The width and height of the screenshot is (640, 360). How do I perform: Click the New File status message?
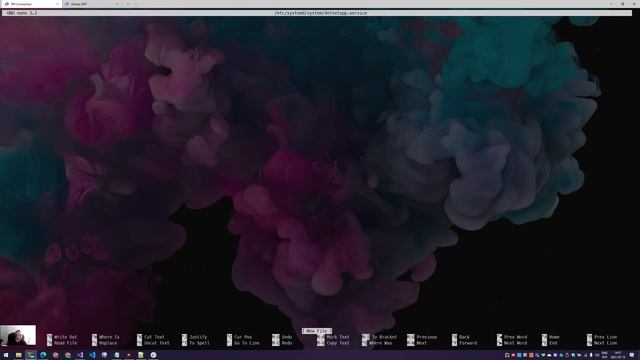[x=317, y=331]
